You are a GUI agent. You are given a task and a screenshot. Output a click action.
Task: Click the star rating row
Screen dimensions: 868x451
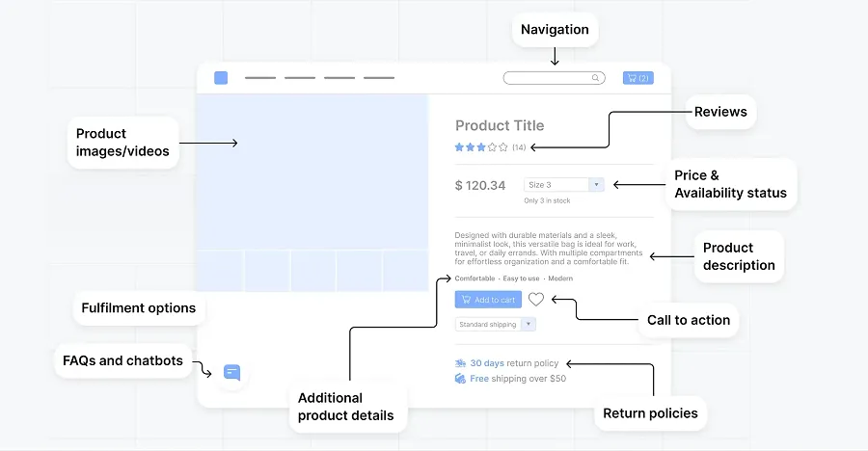point(481,147)
